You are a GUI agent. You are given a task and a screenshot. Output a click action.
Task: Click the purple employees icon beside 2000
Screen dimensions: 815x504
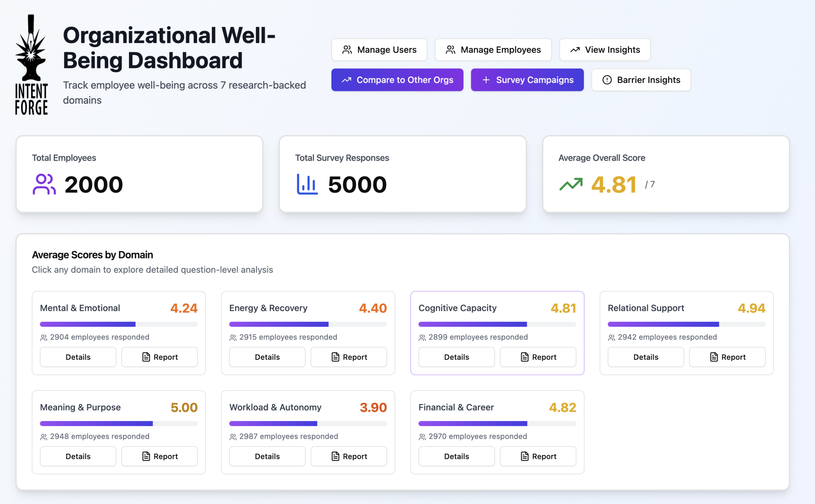[x=44, y=184]
